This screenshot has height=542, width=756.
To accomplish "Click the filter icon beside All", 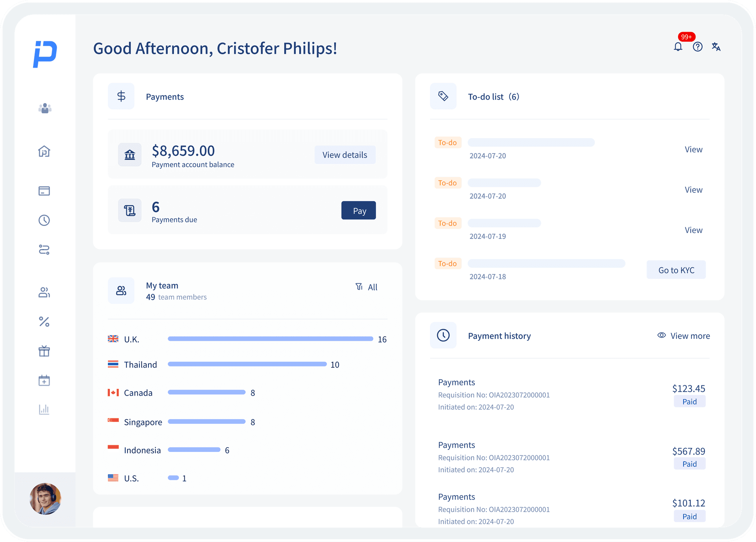I will click(x=359, y=287).
